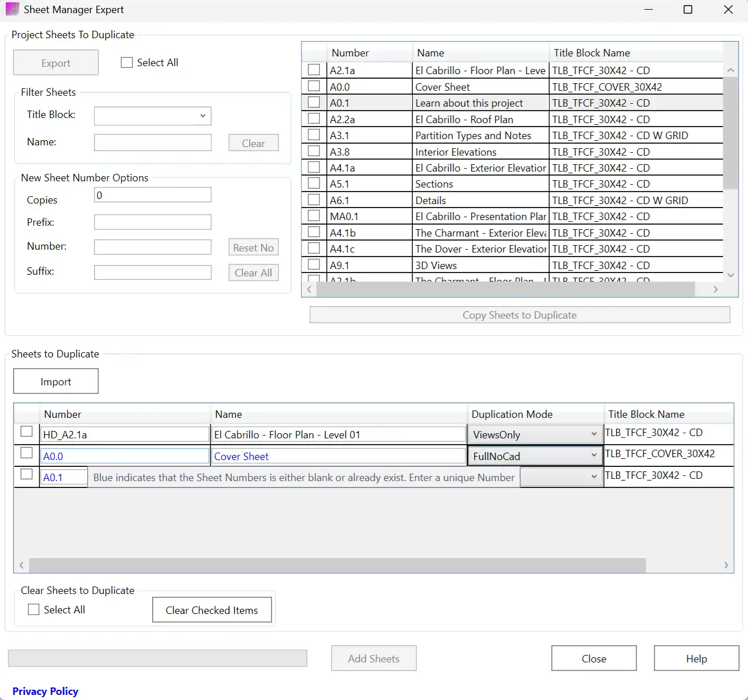Click the Sheet Manager Expert title bar icon
Image resolution: width=748 pixels, height=700 pixels.
pyautogui.click(x=12, y=9)
